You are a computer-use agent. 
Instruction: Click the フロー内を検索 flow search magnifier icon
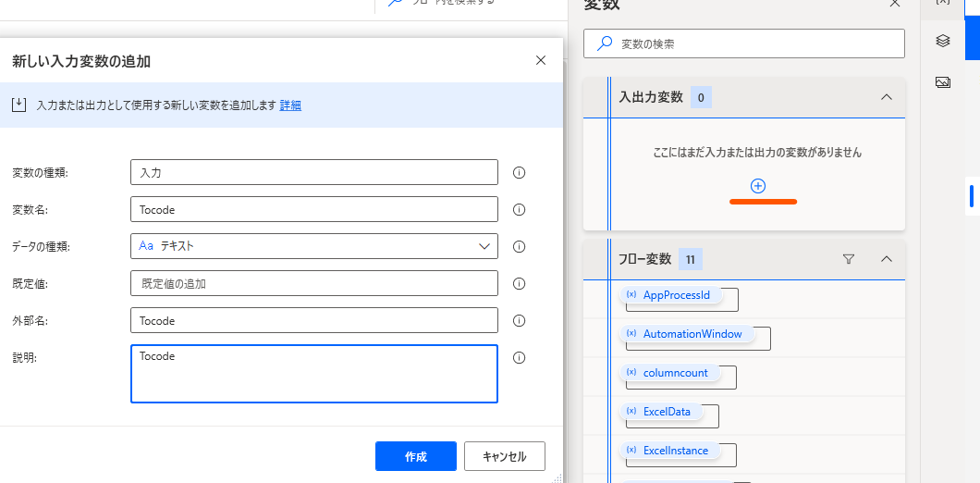[x=396, y=3]
